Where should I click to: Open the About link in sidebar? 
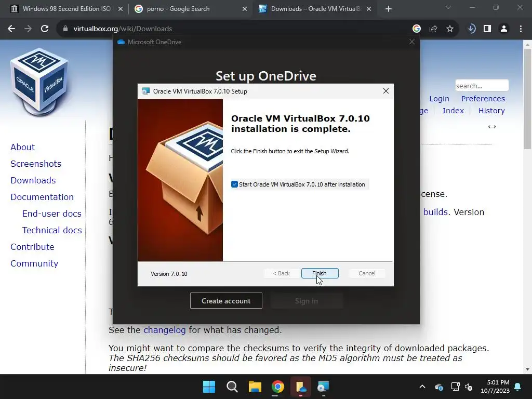(23, 147)
